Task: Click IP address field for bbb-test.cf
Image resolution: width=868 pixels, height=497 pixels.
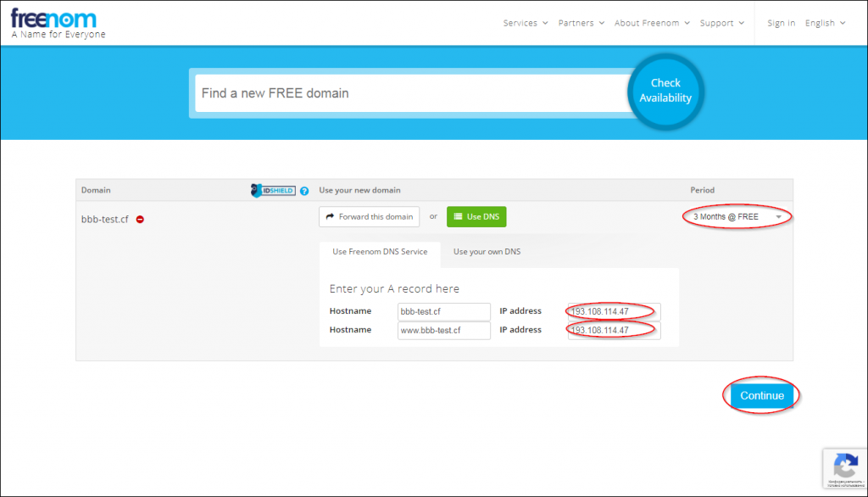Action: (614, 311)
